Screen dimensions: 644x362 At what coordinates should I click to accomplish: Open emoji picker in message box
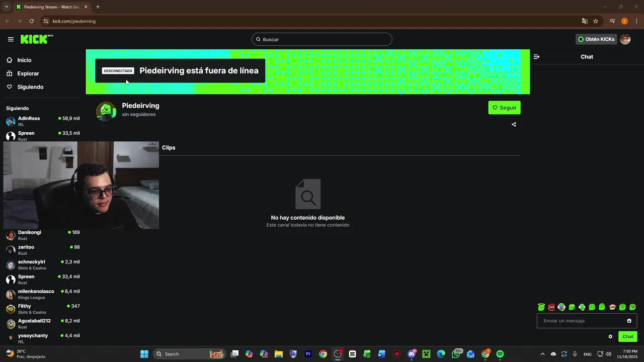(x=629, y=321)
